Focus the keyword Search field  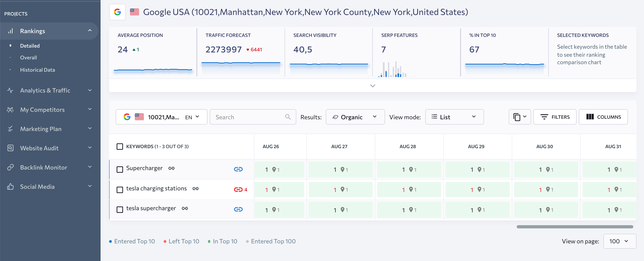pos(253,117)
